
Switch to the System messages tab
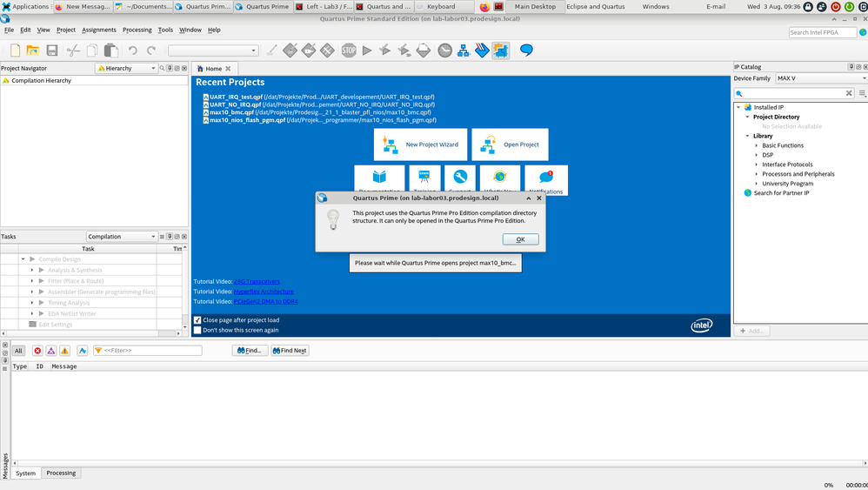pos(25,473)
